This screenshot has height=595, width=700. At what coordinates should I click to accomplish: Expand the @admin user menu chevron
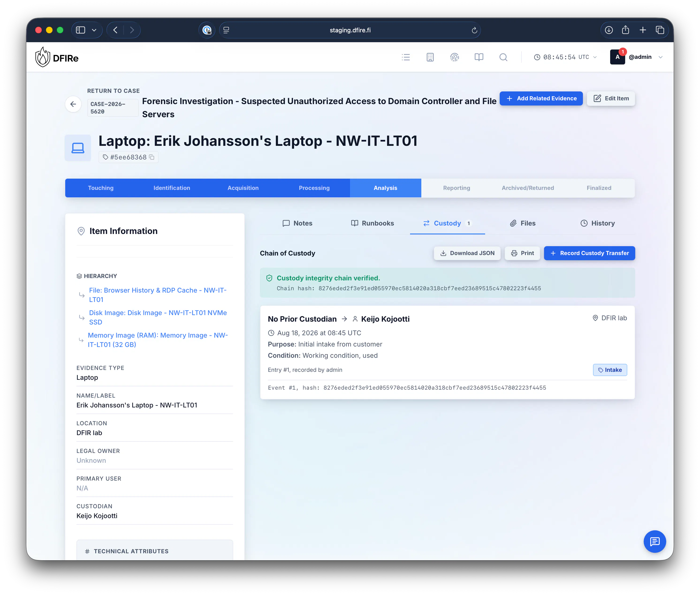(x=661, y=57)
